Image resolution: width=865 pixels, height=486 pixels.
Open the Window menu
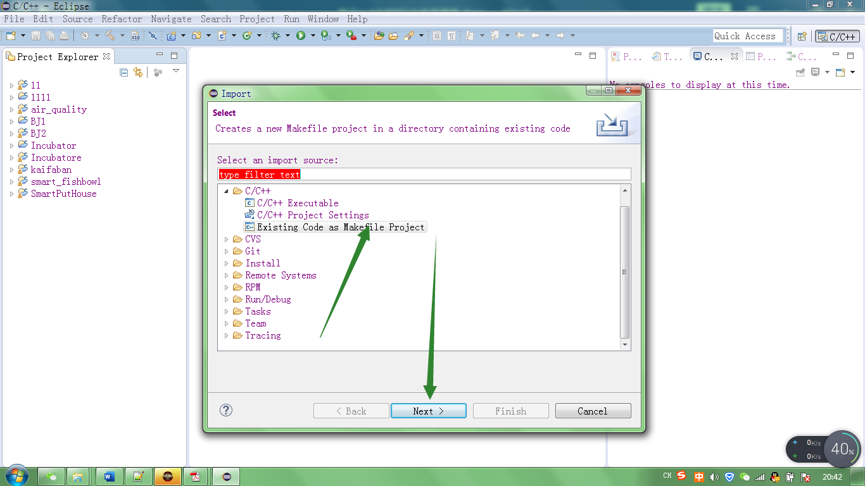tap(323, 19)
